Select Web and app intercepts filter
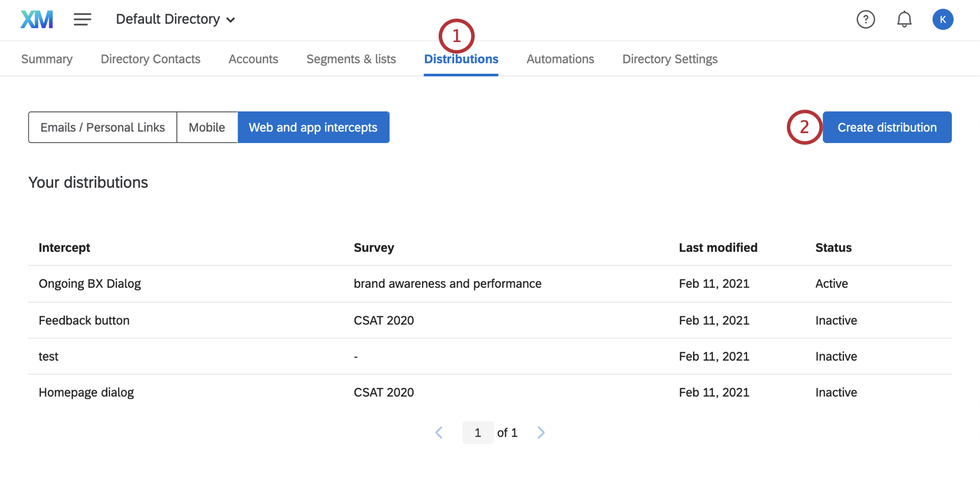 (x=313, y=127)
